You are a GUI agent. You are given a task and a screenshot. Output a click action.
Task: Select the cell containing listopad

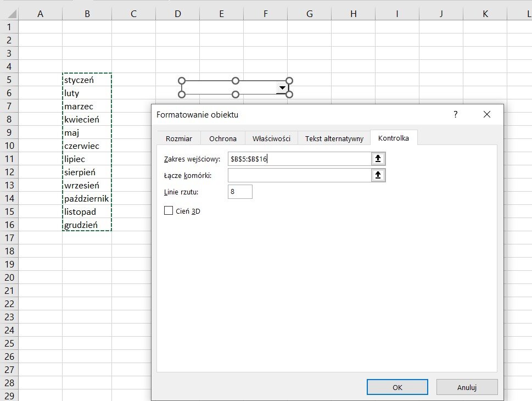point(87,211)
